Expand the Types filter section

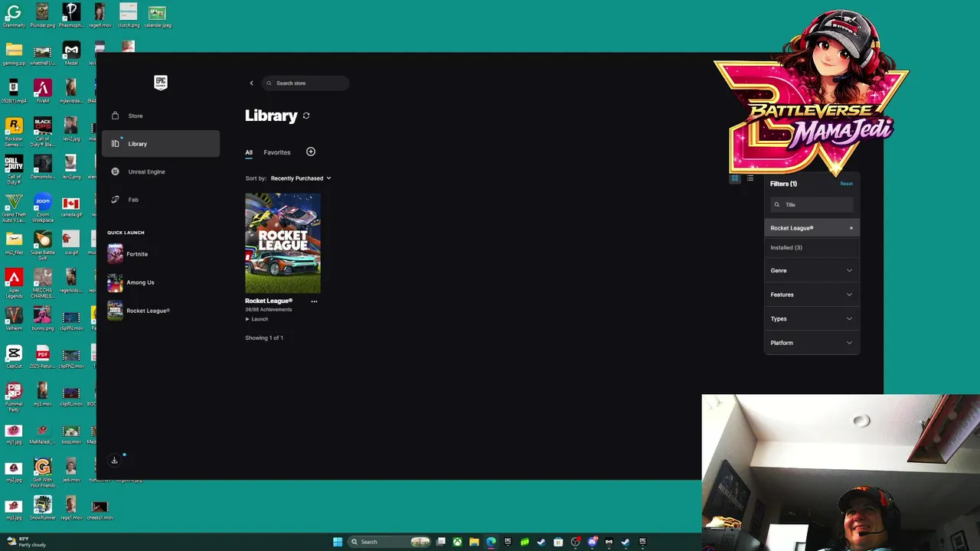pos(812,318)
